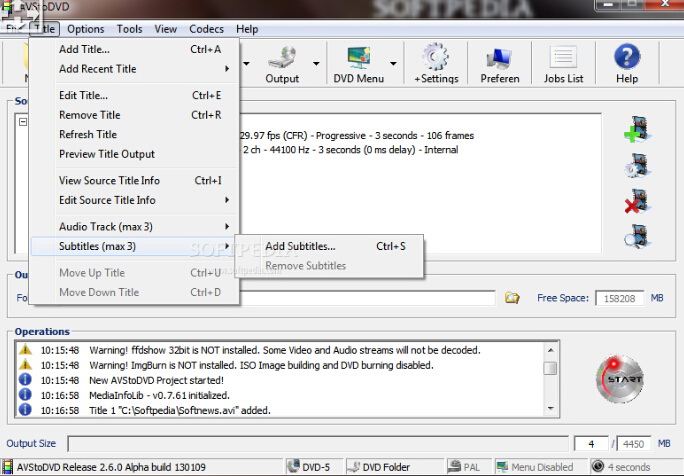Click the ffdshow warning triangle icon
This screenshot has width=684, height=476.
tap(25, 349)
